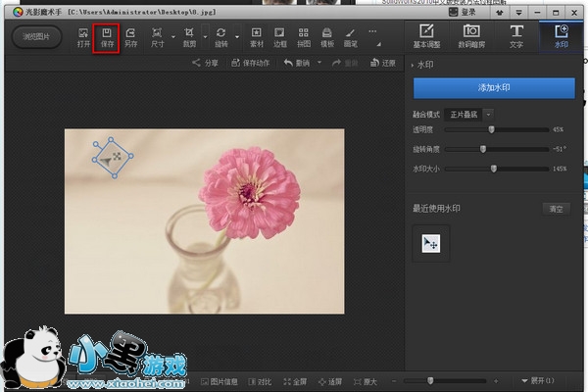Click the 透明度 (Opacity) slider handle
Viewport: 588px width, 392px height.
(x=490, y=129)
